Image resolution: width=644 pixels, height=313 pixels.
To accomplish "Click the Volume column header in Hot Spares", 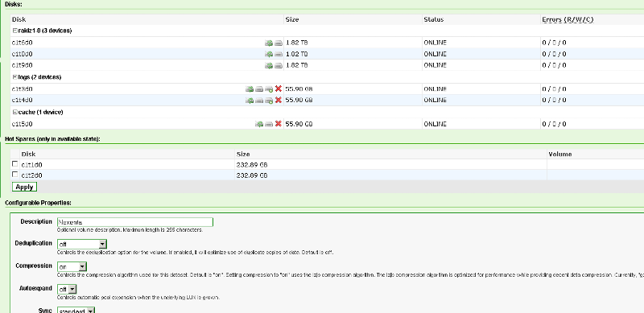I will pyautogui.click(x=560, y=154).
